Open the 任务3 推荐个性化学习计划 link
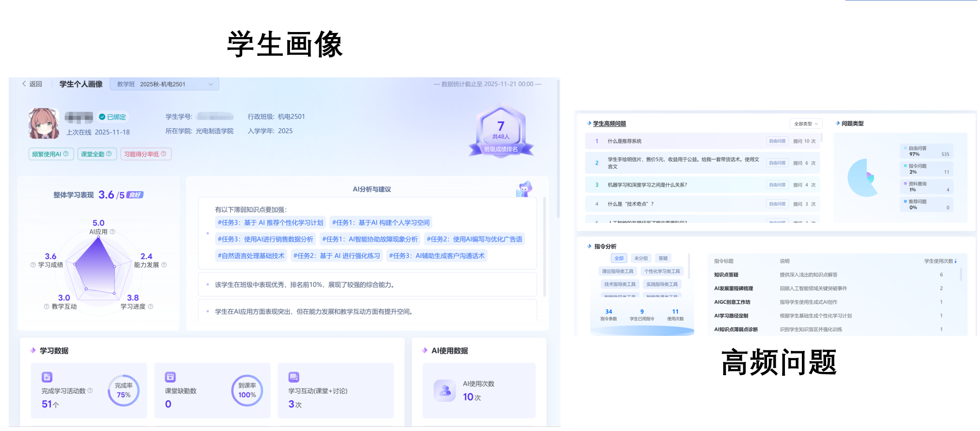Screen dimensions: 980x431 pyautogui.click(x=269, y=222)
